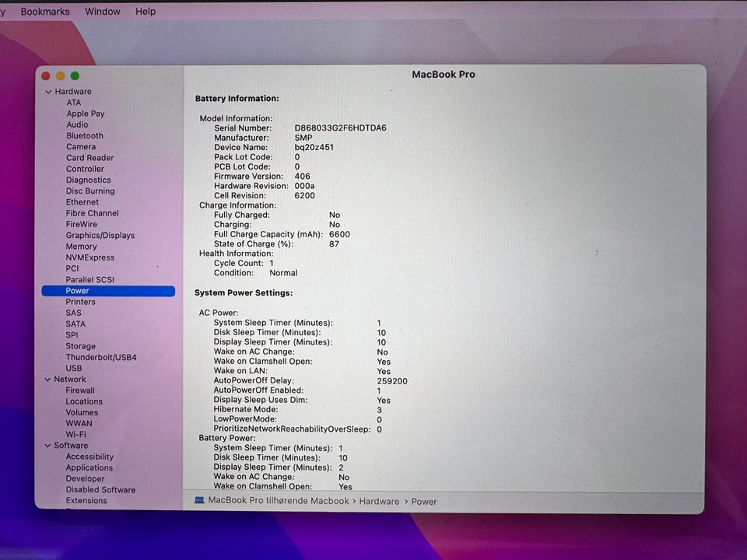
Task: Select ATA in the sidebar
Action: click(x=74, y=103)
